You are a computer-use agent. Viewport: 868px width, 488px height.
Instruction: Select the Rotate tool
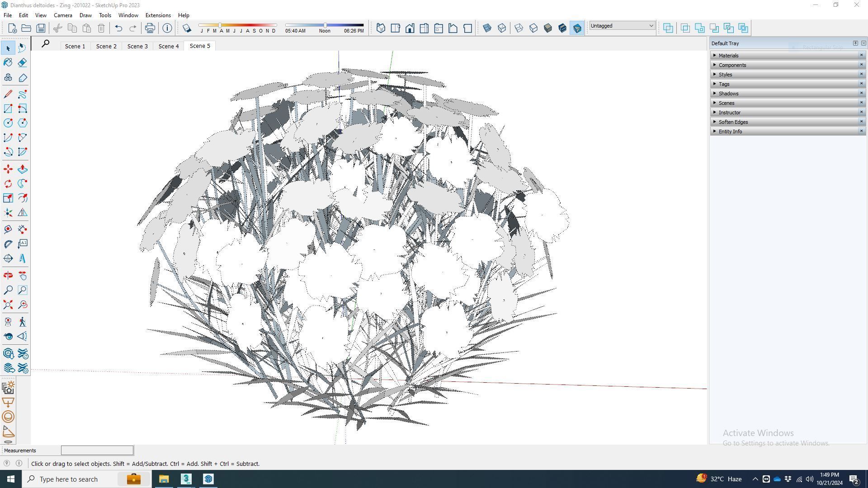8,183
